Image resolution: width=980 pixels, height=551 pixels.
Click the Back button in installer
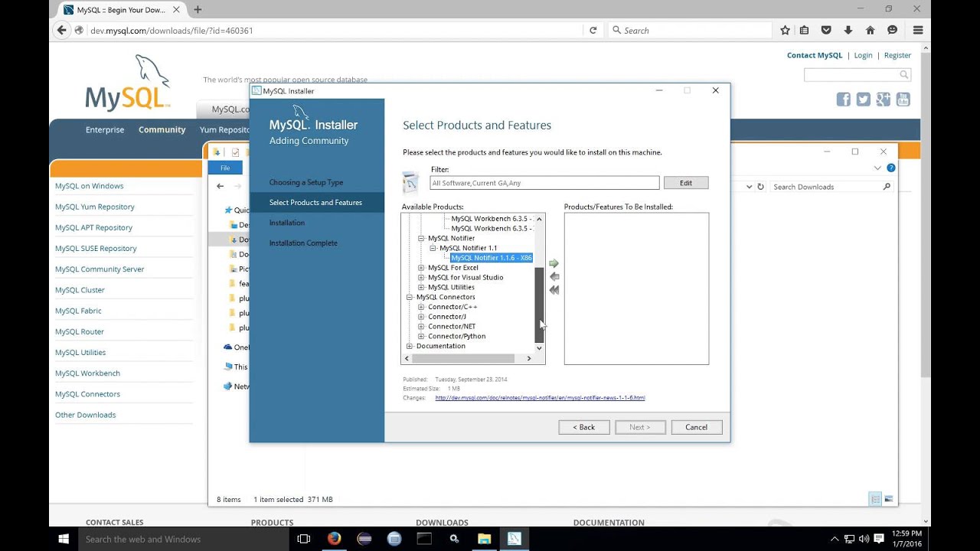pos(584,427)
